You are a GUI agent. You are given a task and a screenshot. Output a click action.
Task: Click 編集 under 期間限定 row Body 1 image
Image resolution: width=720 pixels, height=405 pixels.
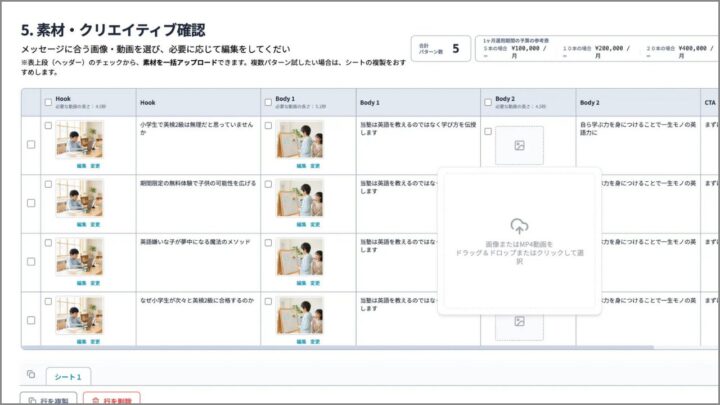[x=301, y=225]
